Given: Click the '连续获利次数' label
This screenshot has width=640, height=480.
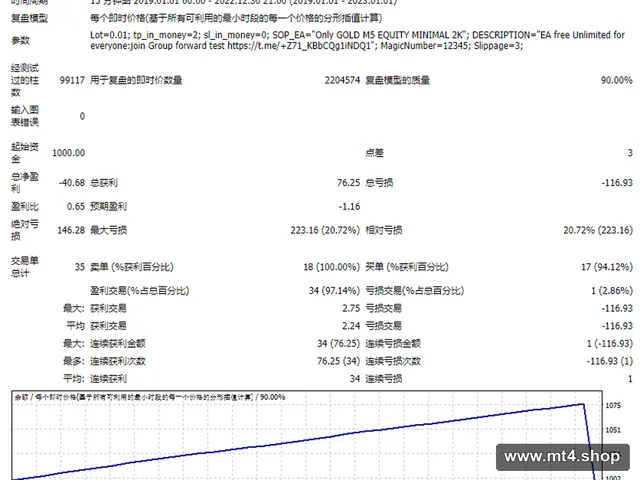Looking at the screenshot, I should click(x=118, y=361).
